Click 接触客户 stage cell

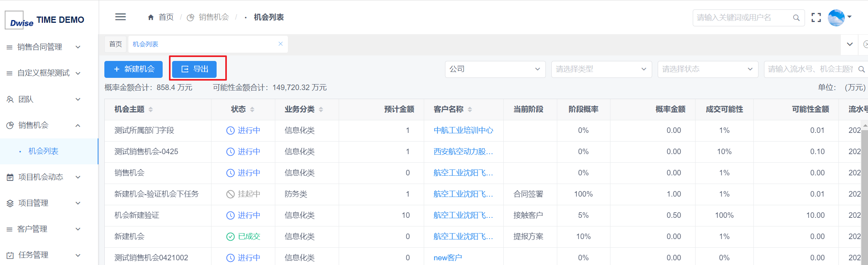click(x=528, y=215)
